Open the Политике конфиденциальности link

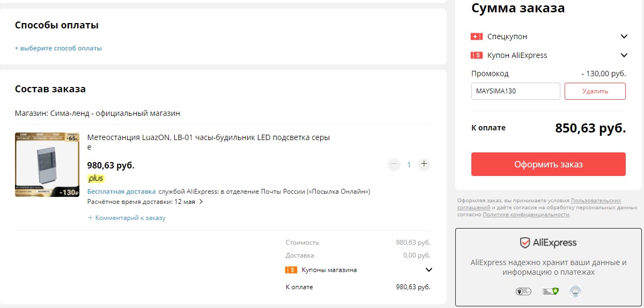click(525, 215)
